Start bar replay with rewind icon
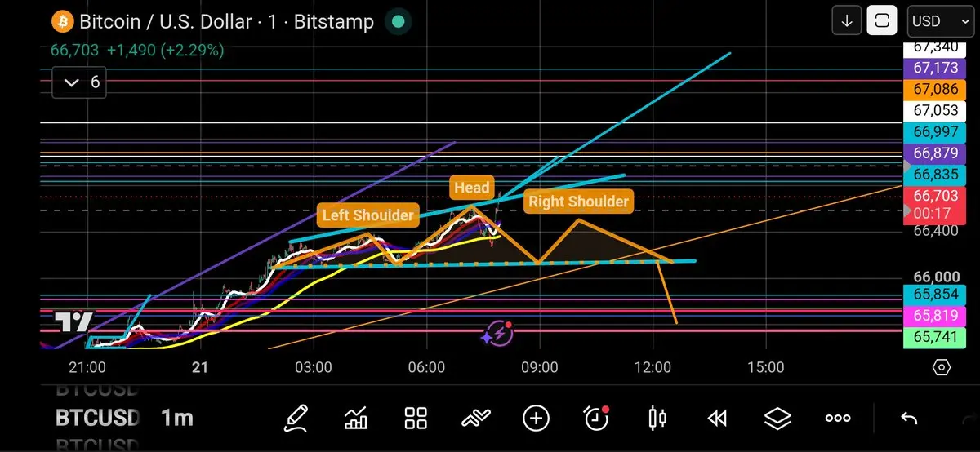The image size is (980, 452). [x=717, y=419]
